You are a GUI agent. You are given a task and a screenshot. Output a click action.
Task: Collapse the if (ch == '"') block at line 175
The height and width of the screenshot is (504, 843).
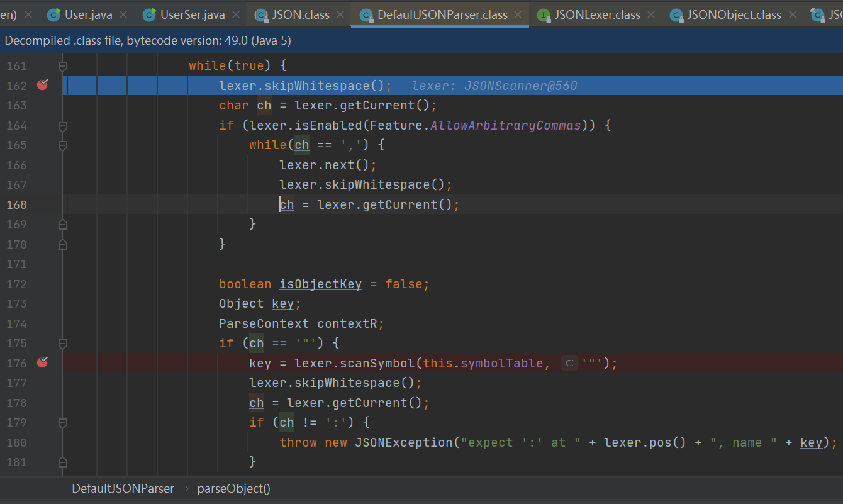(63, 344)
